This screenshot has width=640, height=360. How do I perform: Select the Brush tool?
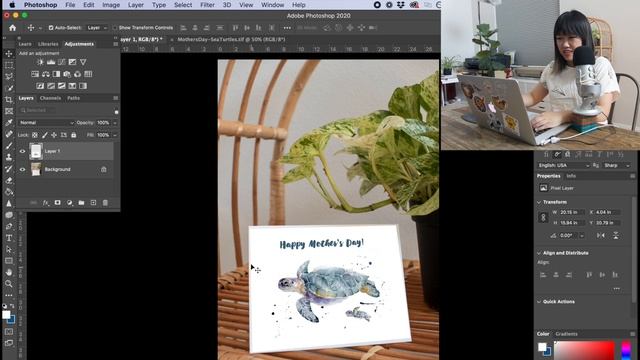(9, 145)
